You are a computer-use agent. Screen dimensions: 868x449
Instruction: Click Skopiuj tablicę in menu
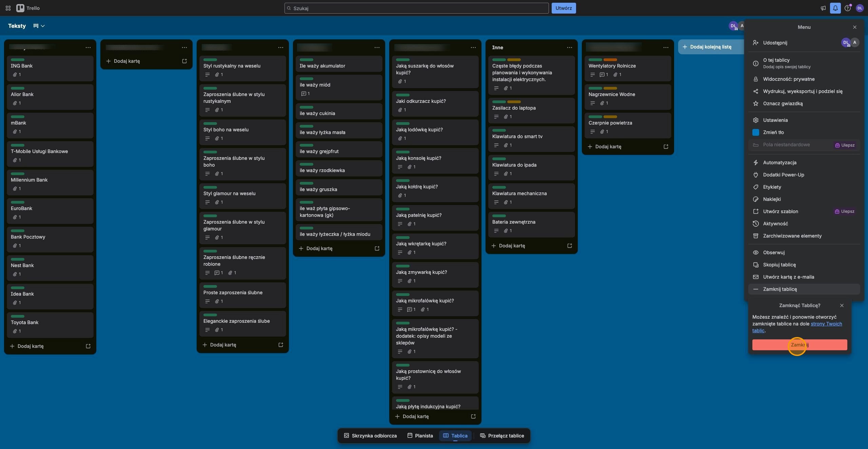tap(804, 265)
